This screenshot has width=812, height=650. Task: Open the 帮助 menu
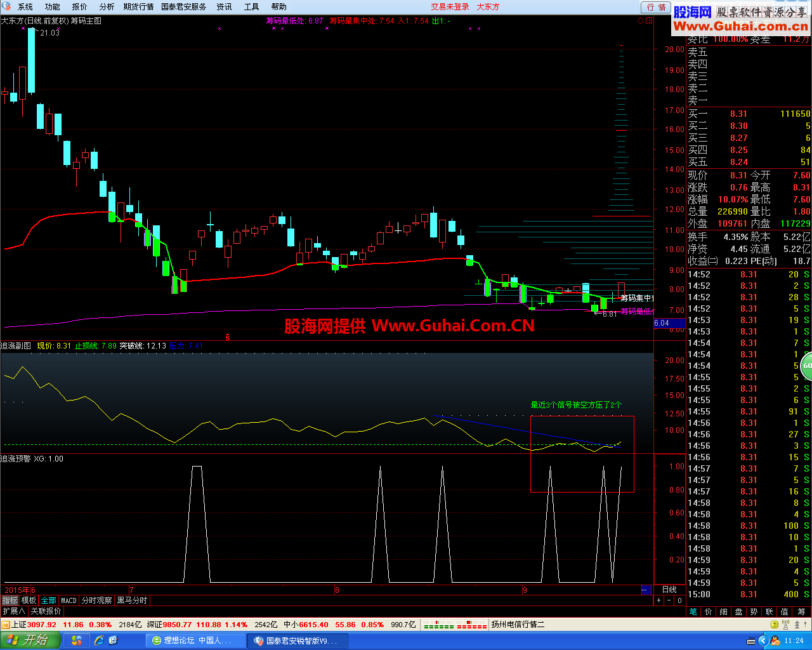279,7
